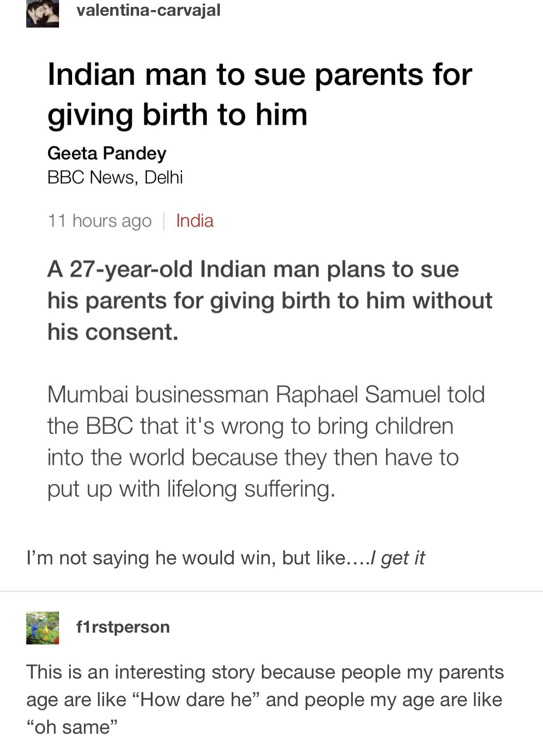This screenshot has height=756, width=543.
Task: Click the phrase 'giving birth to him' in headline
Action: (178, 115)
